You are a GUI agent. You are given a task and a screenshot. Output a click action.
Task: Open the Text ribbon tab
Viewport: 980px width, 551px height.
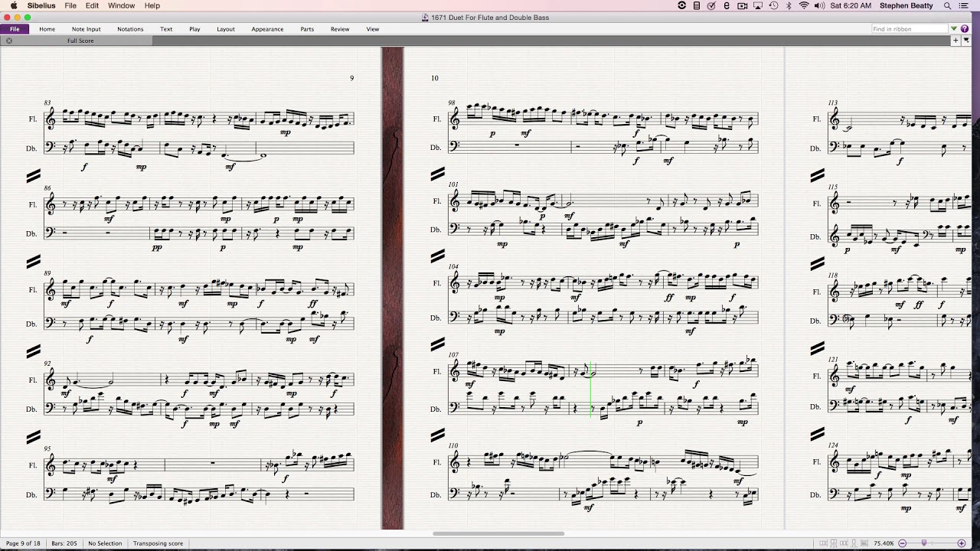(x=166, y=29)
